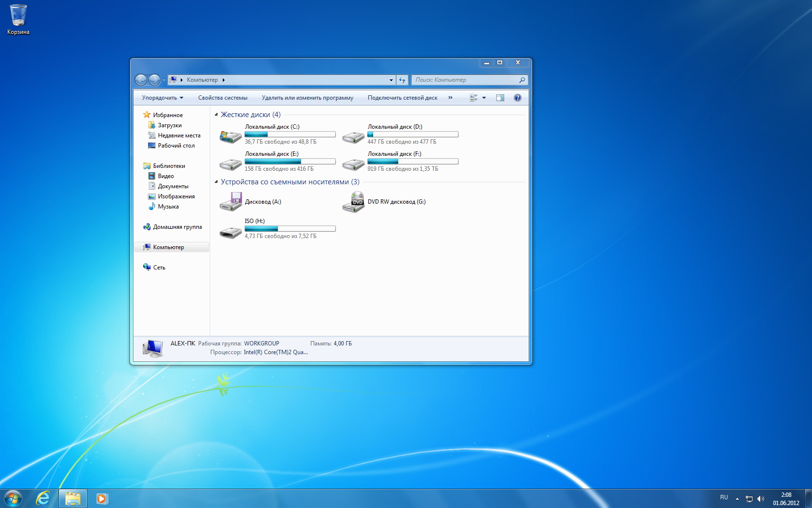
Task: Click the refresh icon next to address bar
Action: pyautogui.click(x=402, y=80)
